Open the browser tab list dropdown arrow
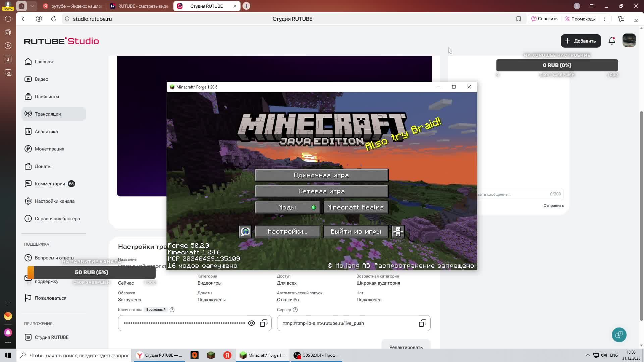This screenshot has width=644, height=362. (x=32, y=6)
